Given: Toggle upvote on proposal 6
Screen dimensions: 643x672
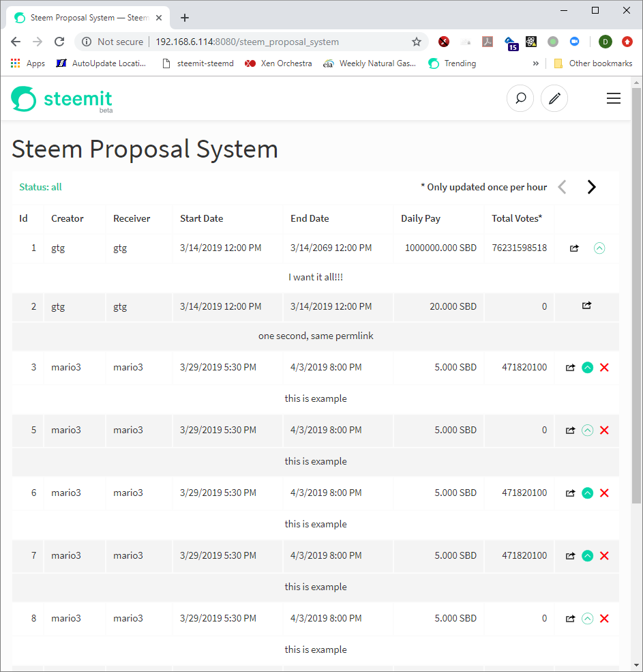Looking at the screenshot, I should click(587, 493).
